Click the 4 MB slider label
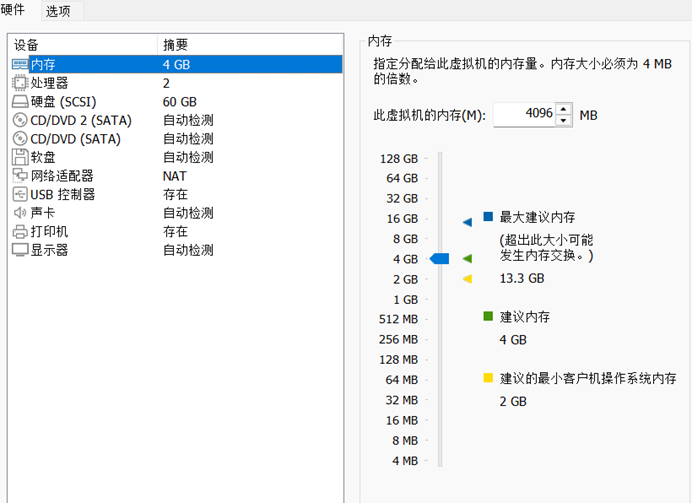The image size is (692, 503). point(405,461)
